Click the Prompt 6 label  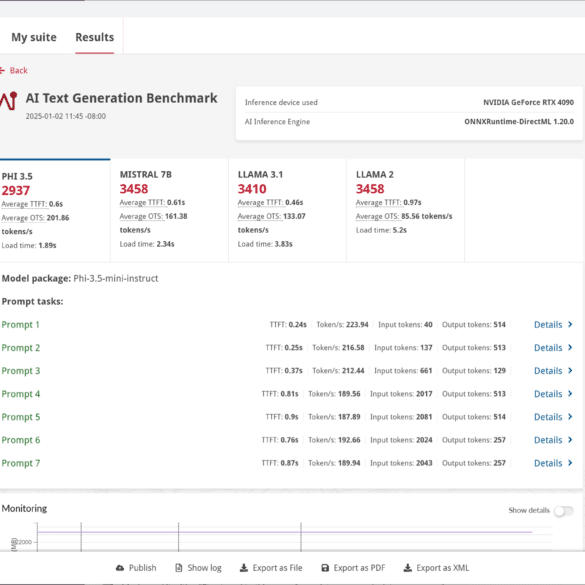pyautogui.click(x=21, y=440)
